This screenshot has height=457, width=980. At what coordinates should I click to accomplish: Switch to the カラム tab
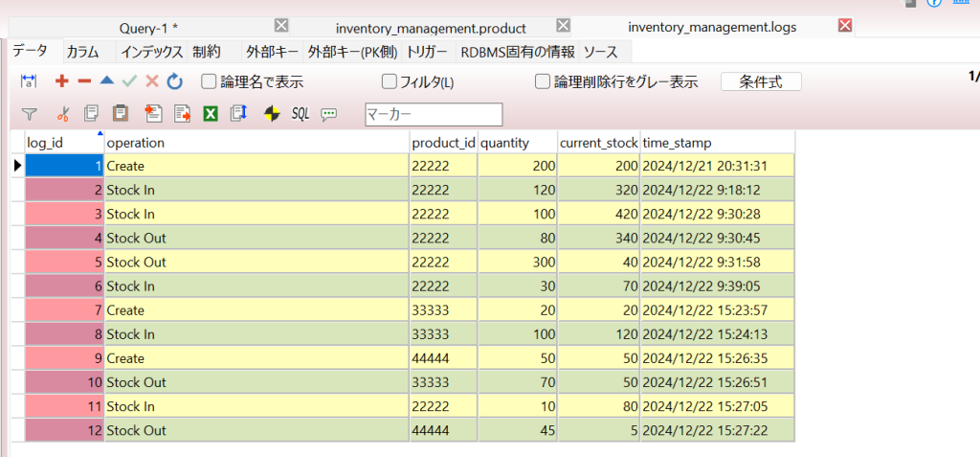point(82,52)
